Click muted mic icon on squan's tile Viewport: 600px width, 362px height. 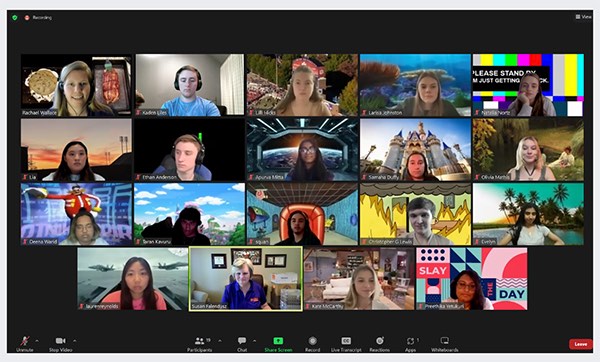(x=251, y=242)
